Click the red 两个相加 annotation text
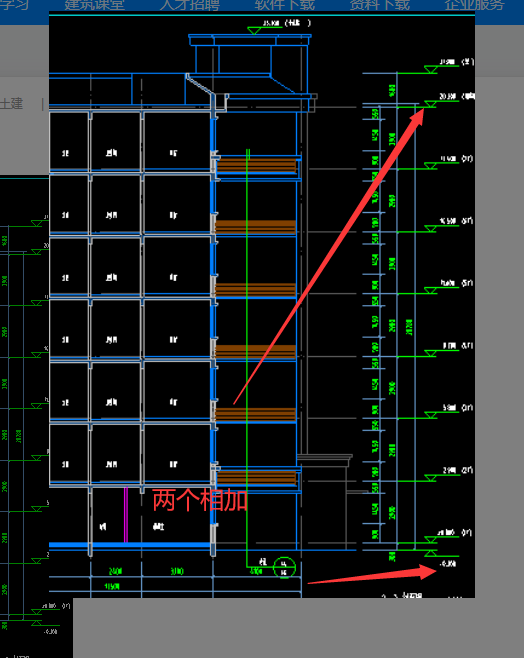This screenshot has width=524, height=658. [200, 500]
